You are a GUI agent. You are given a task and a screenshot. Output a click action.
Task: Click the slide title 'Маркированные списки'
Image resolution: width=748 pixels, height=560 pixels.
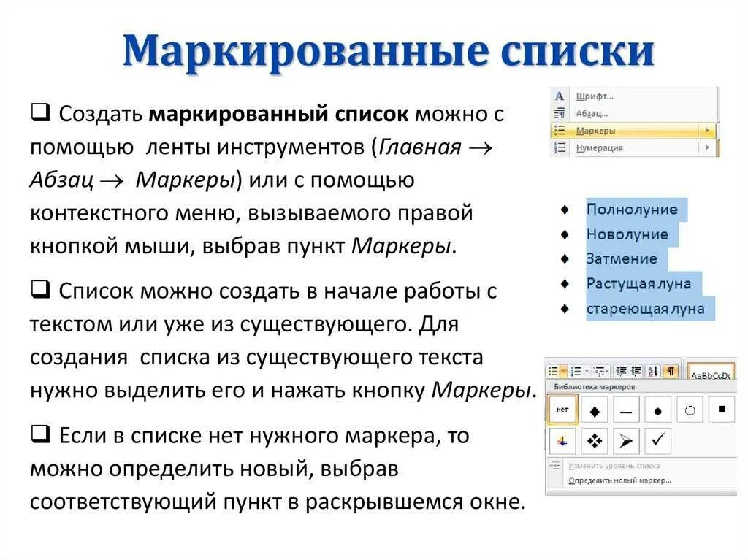[388, 52]
